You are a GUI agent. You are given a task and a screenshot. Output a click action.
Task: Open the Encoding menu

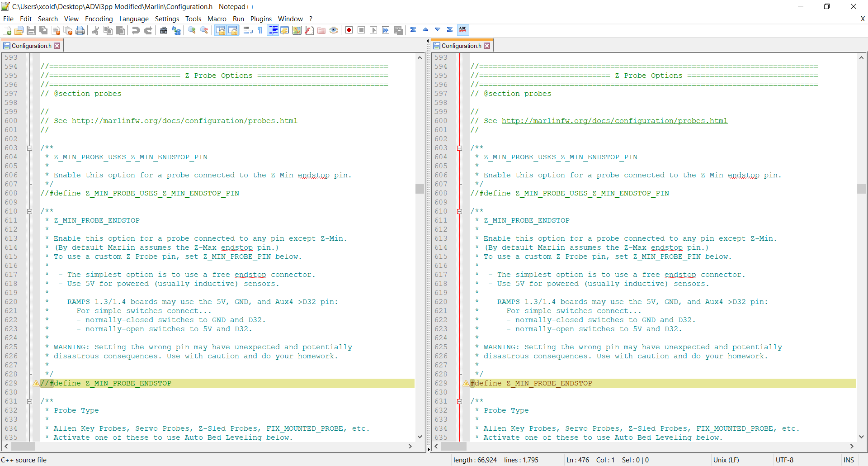99,19
